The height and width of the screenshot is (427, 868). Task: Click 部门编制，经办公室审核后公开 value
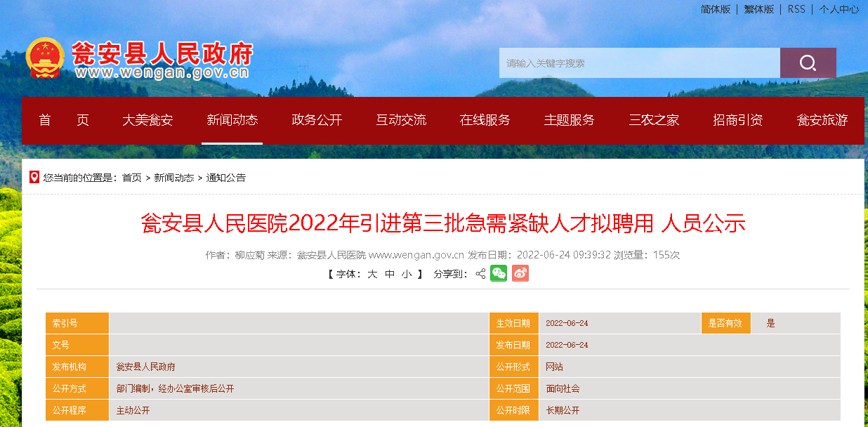point(175,388)
